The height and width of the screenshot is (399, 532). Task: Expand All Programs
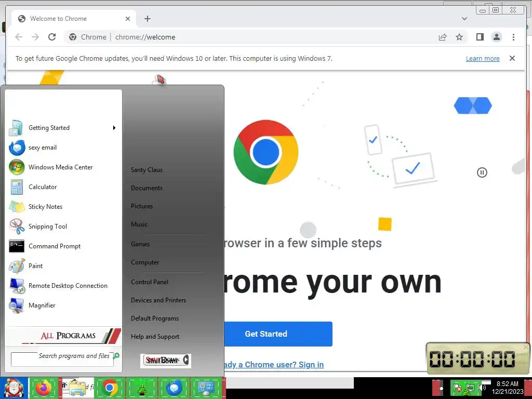[x=64, y=336]
